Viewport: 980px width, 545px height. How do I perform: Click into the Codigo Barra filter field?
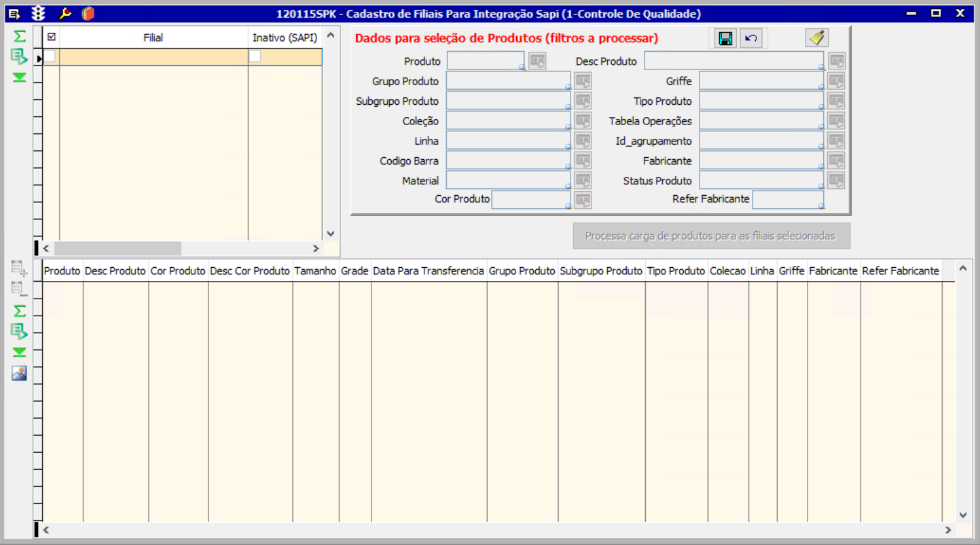[x=508, y=160]
